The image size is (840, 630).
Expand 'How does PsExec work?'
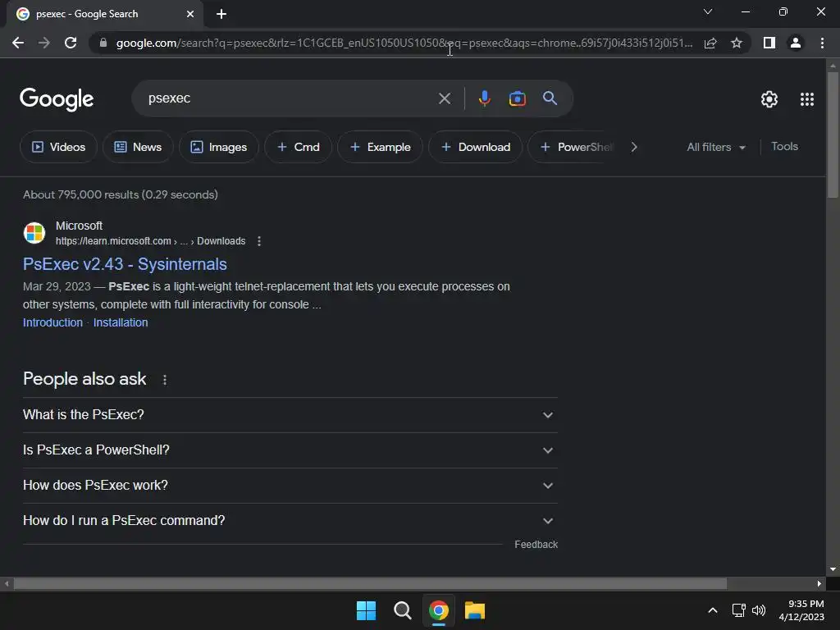(290, 486)
